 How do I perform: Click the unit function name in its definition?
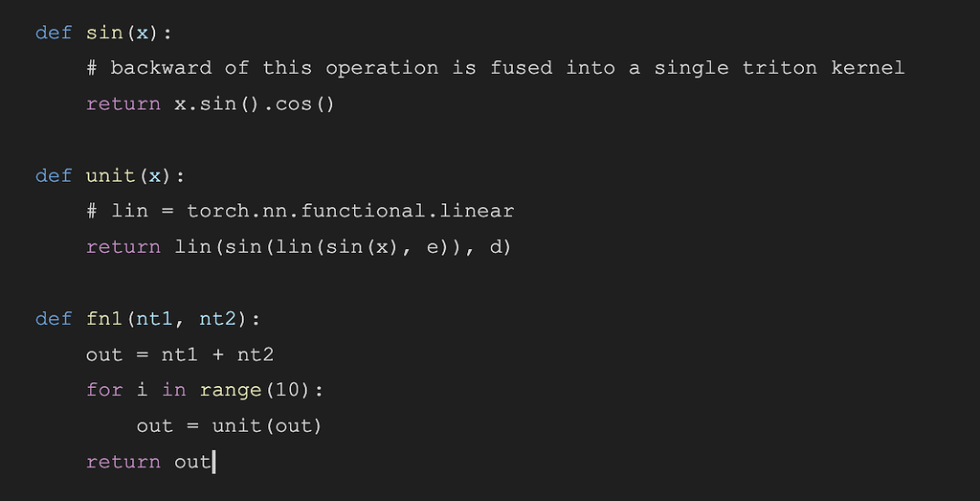click(x=111, y=175)
